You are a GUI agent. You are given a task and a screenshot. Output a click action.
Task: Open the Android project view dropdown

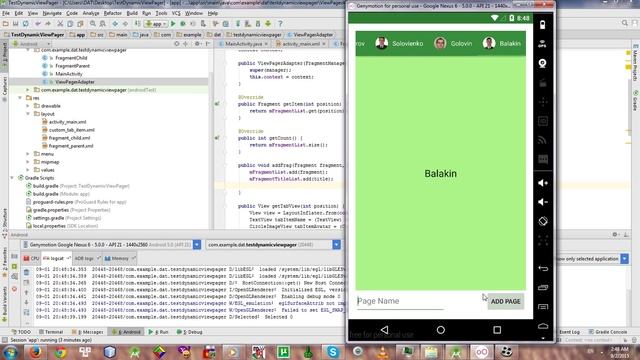click(31, 44)
